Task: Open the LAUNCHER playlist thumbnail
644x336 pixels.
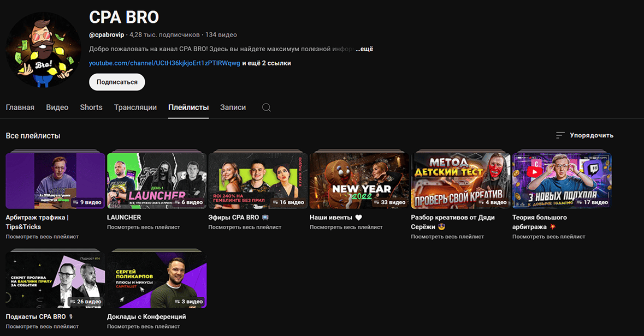Action: click(x=157, y=181)
